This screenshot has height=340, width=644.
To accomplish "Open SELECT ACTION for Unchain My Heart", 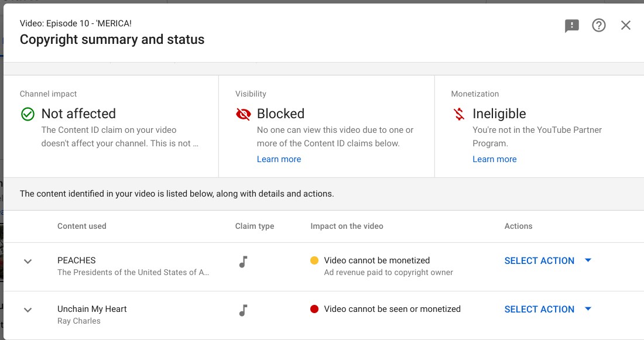I will [x=539, y=309].
